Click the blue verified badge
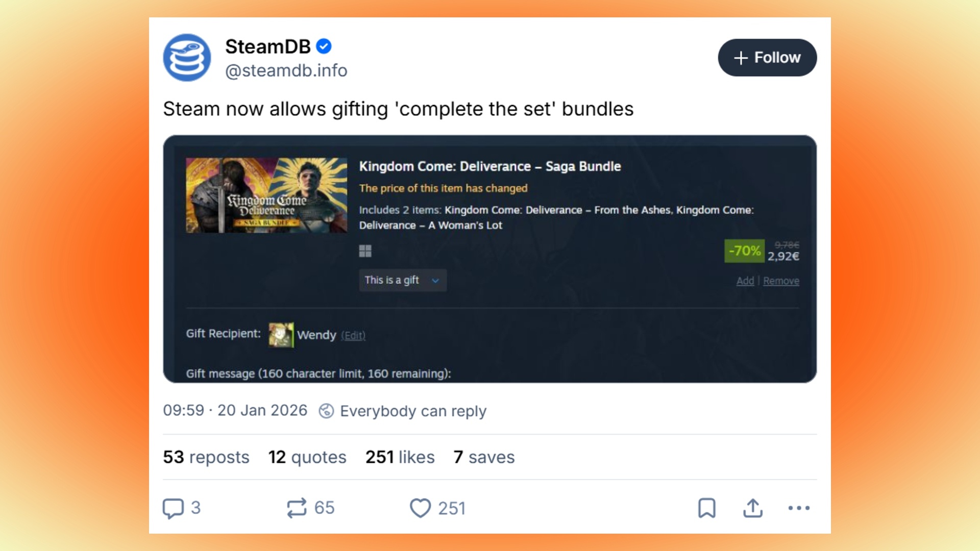Viewport: 980px width, 551px height. [324, 46]
